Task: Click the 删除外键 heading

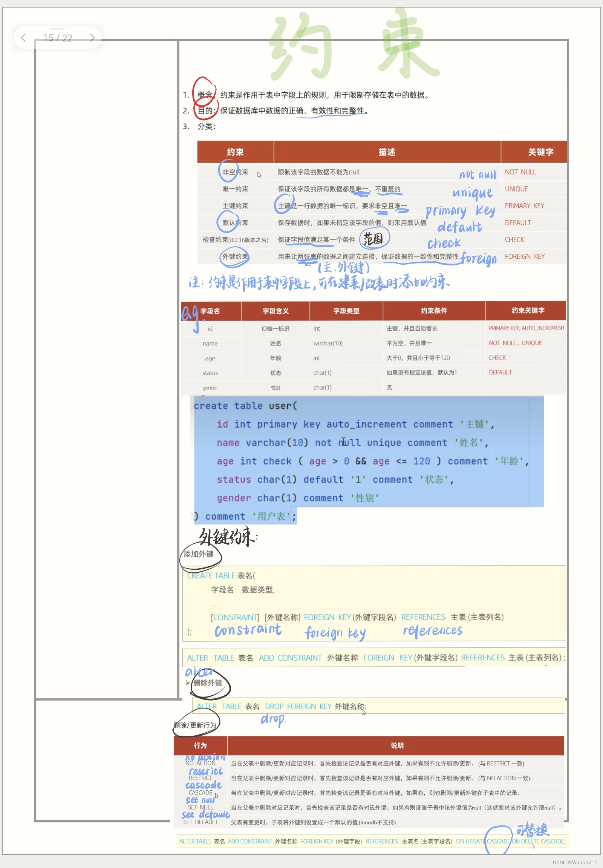Action: tap(207, 683)
